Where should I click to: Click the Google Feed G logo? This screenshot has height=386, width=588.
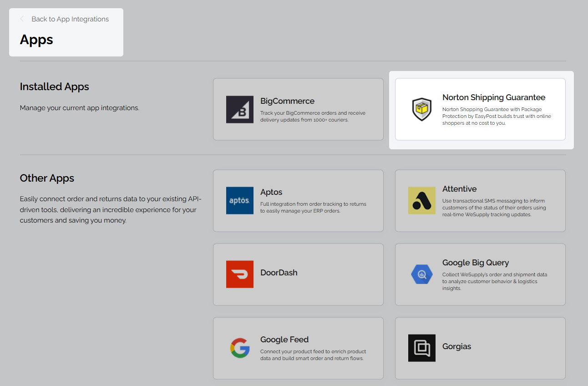(x=240, y=348)
